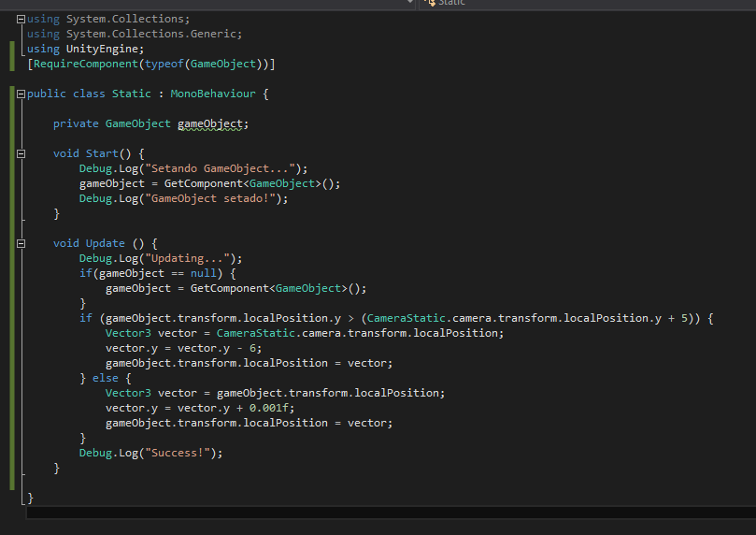756x535 pixels.
Task: Click the Static class name in the declaration line
Action: (x=131, y=94)
